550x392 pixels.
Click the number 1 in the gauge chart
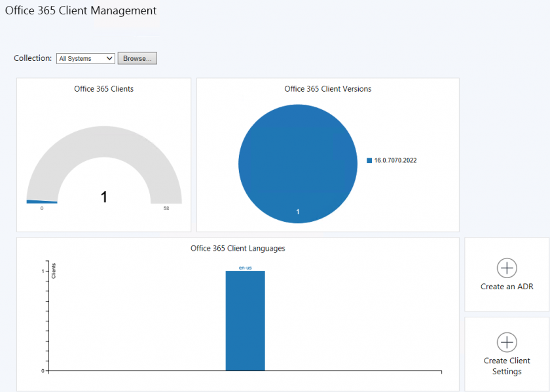[x=103, y=196]
